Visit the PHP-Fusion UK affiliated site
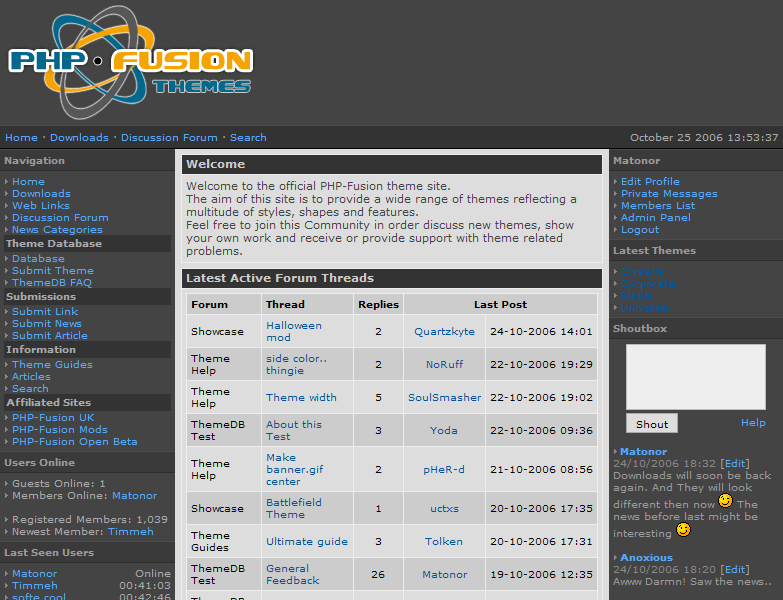The image size is (783, 600). [x=53, y=417]
